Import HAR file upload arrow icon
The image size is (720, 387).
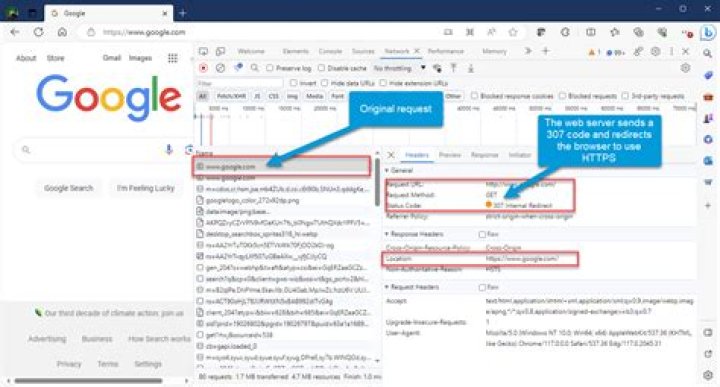click(454, 68)
